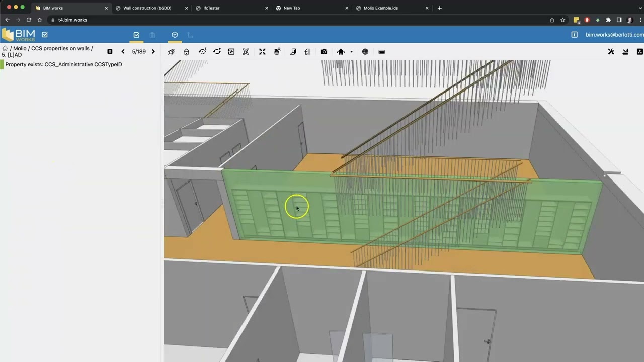This screenshot has height=362, width=644.
Task: Click the fit to screen arrows icon
Action: pos(262,52)
